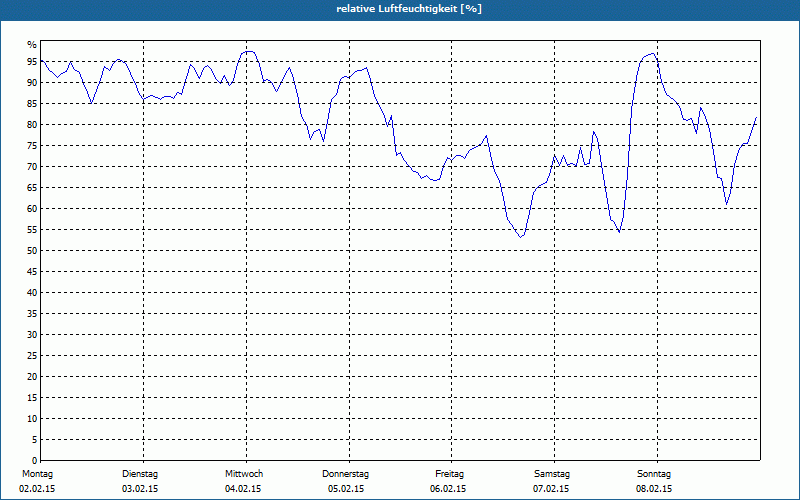Screen dimensions: 800x500
Task: Select the y-axis value '35'
Action: pos(32,313)
